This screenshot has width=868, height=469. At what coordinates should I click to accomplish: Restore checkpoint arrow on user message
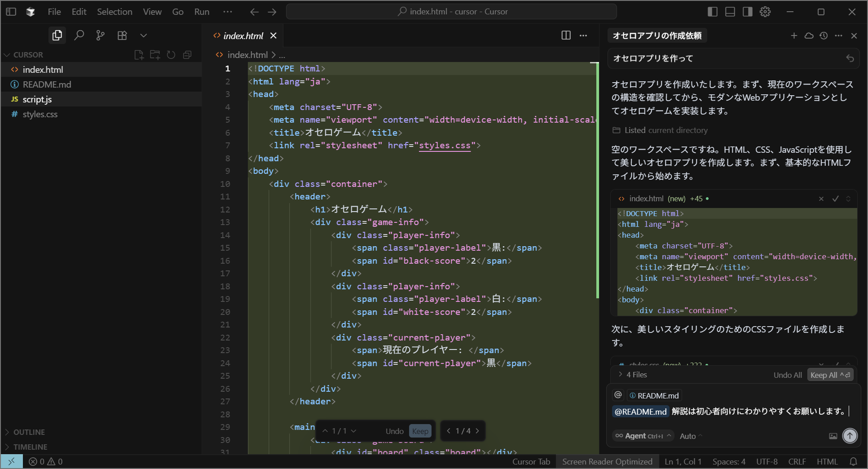[850, 58]
